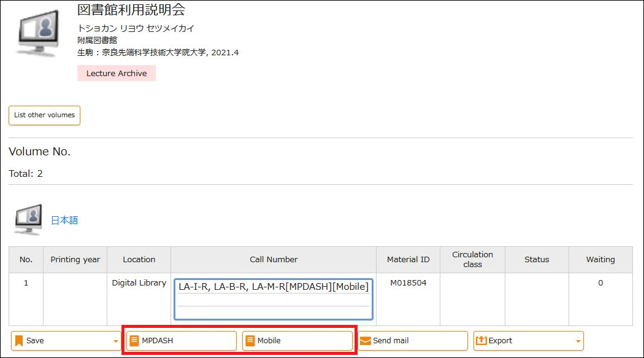The height and width of the screenshot is (358, 644).
Task: Click the Circulation class column header
Action: click(472, 260)
